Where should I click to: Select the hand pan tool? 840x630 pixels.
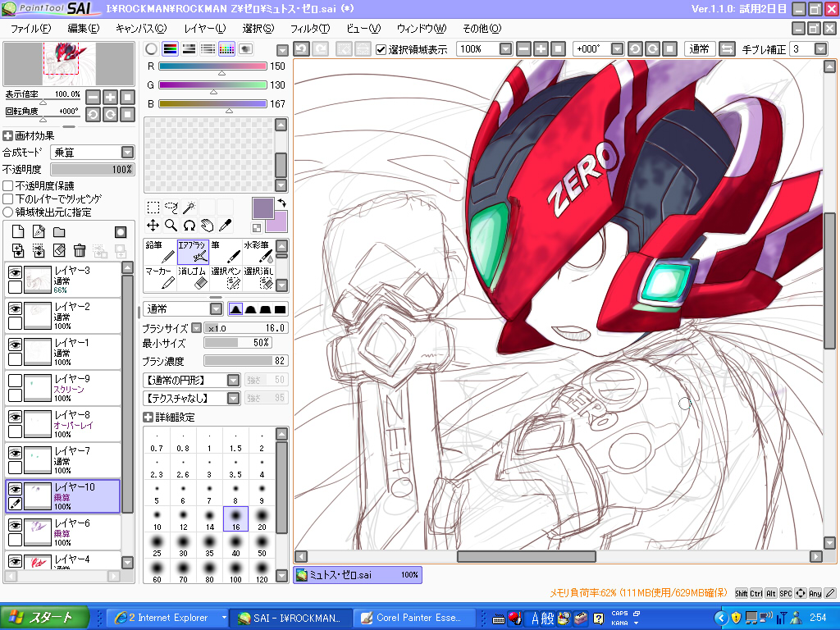pos(206,225)
